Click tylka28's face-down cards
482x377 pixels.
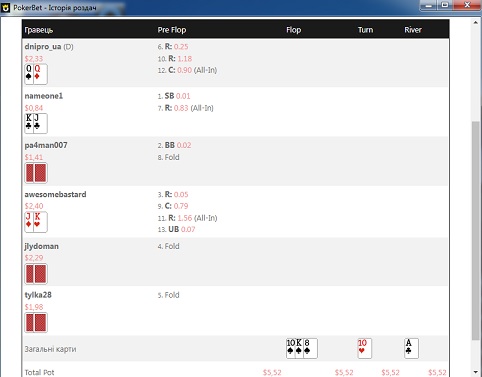click(36, 322)
